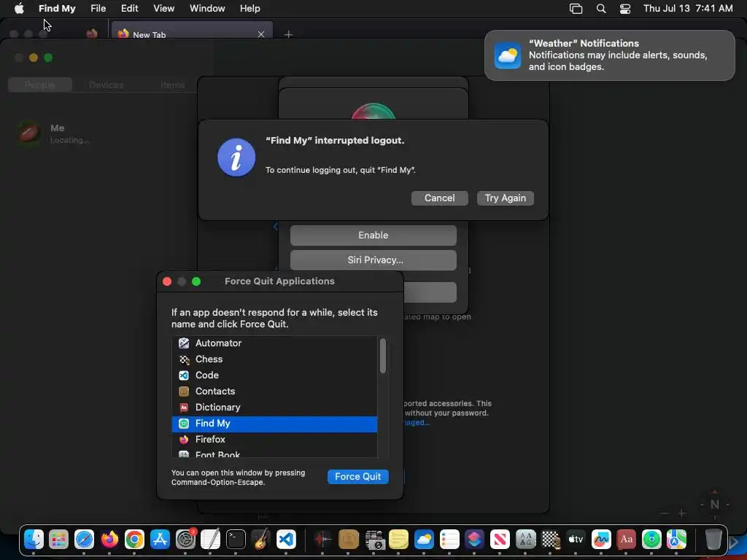Image resolution: width=747 pixels, height=560 pixels.
Task: Open Spotlight search in menu bar
Action: pos(601,9)
